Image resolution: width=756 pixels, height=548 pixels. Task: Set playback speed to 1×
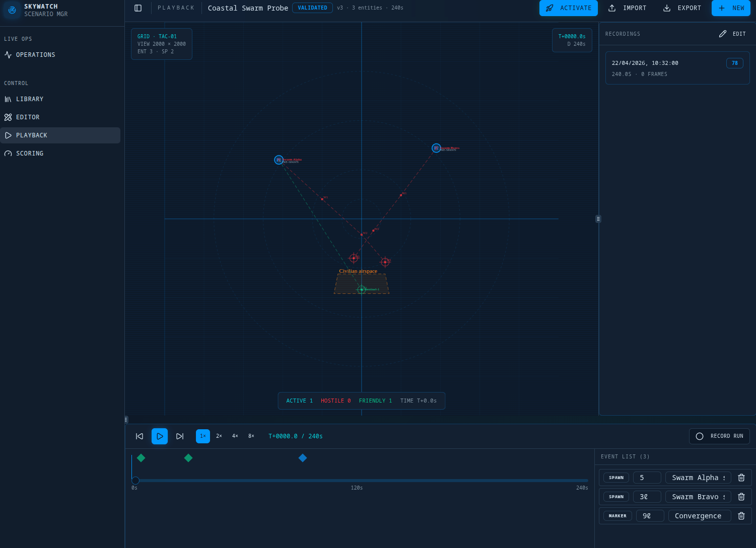203,436
